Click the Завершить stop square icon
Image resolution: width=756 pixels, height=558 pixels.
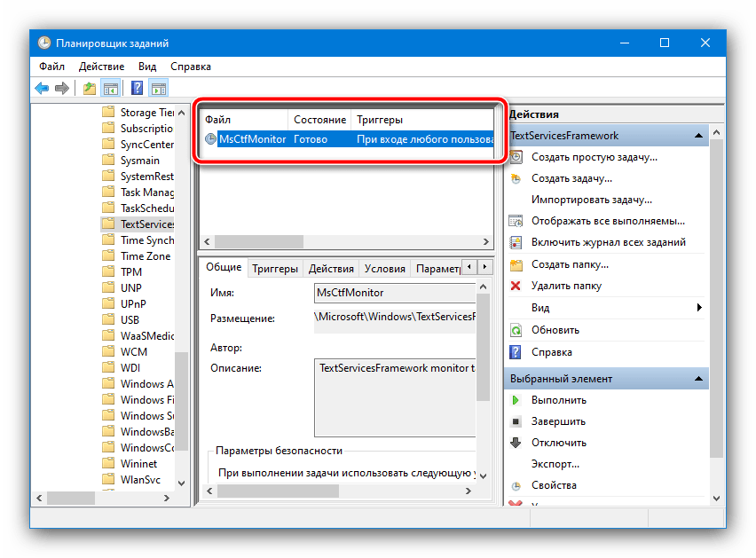516,421
